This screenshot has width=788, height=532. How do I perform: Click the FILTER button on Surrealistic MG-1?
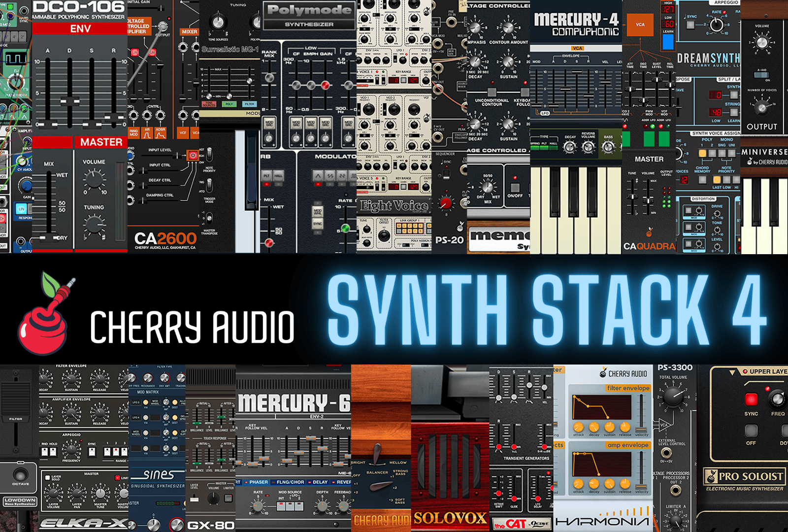click(x=250, y=104)
